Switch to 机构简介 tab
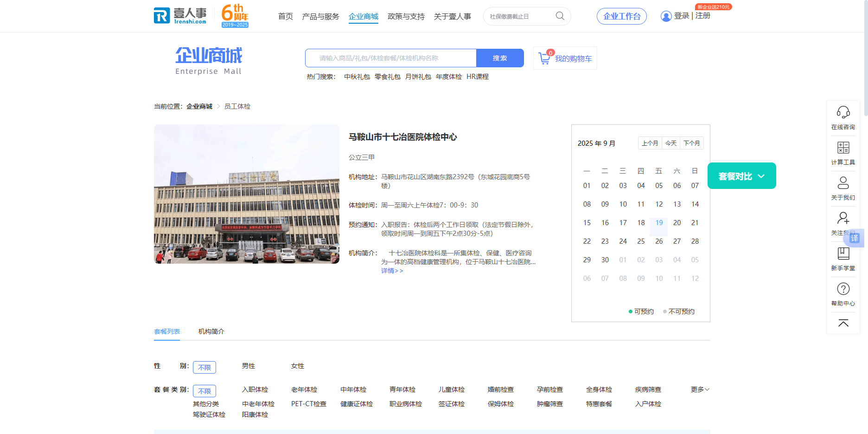 (x=211, y=331)
